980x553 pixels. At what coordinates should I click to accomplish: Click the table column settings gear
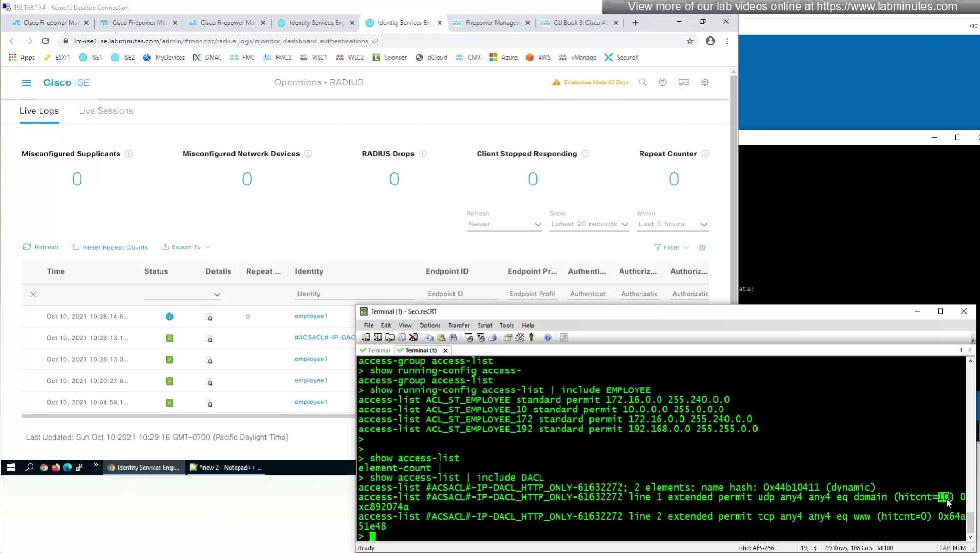(x=702, y=247)
